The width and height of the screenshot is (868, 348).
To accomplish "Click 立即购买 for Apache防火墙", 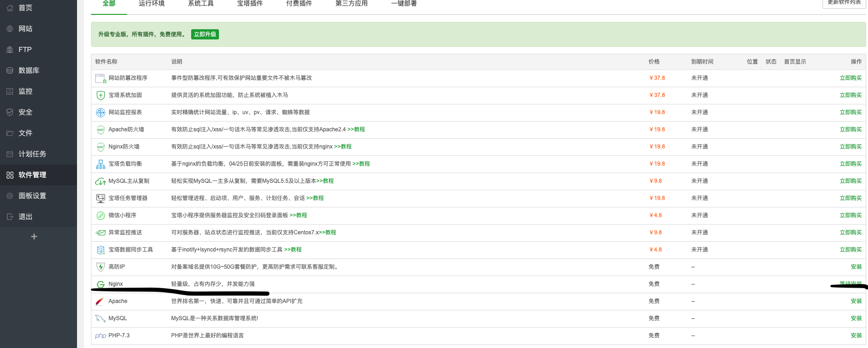I will [851, 129].
